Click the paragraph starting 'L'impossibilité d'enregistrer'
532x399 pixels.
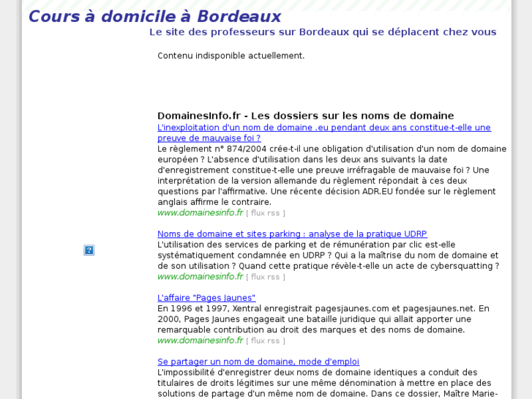coord(327,383)
